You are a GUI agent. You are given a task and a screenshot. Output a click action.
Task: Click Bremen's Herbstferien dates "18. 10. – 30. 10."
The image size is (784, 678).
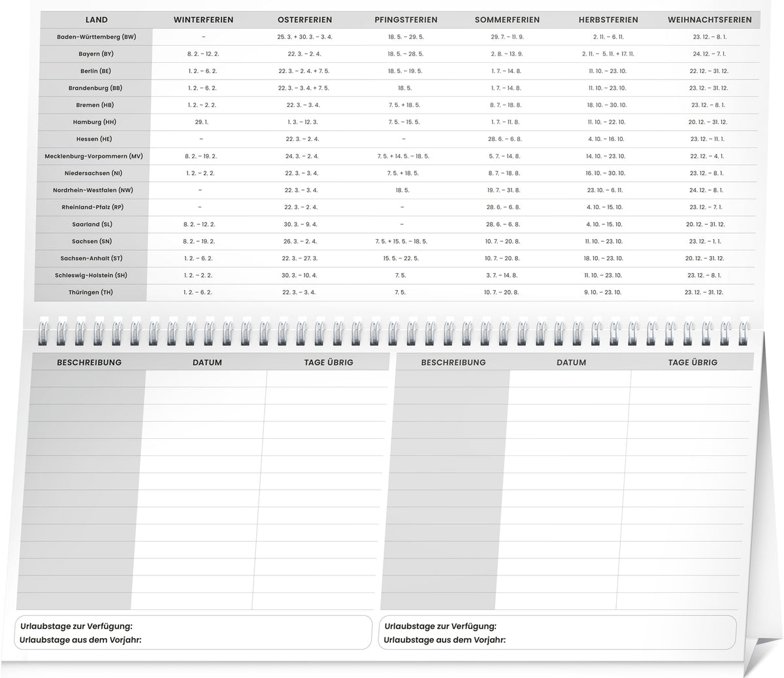pos(607,105)
